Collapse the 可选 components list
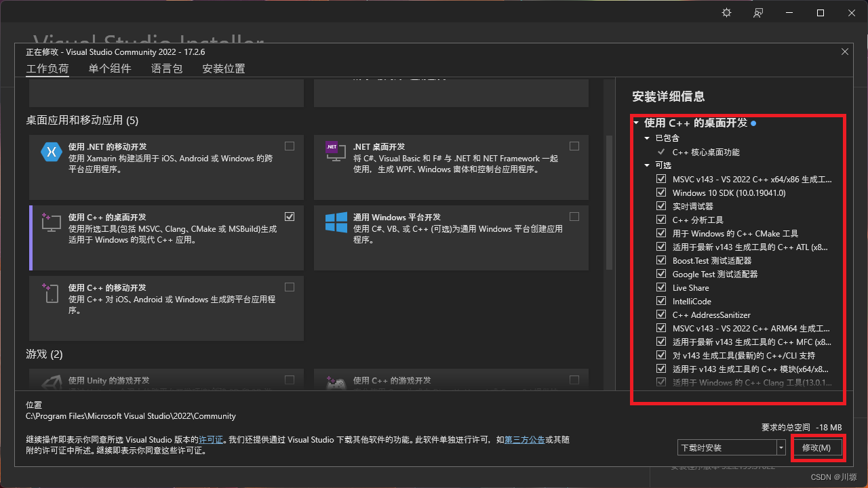This screenshot has width=868, height=488. [647, 165]
